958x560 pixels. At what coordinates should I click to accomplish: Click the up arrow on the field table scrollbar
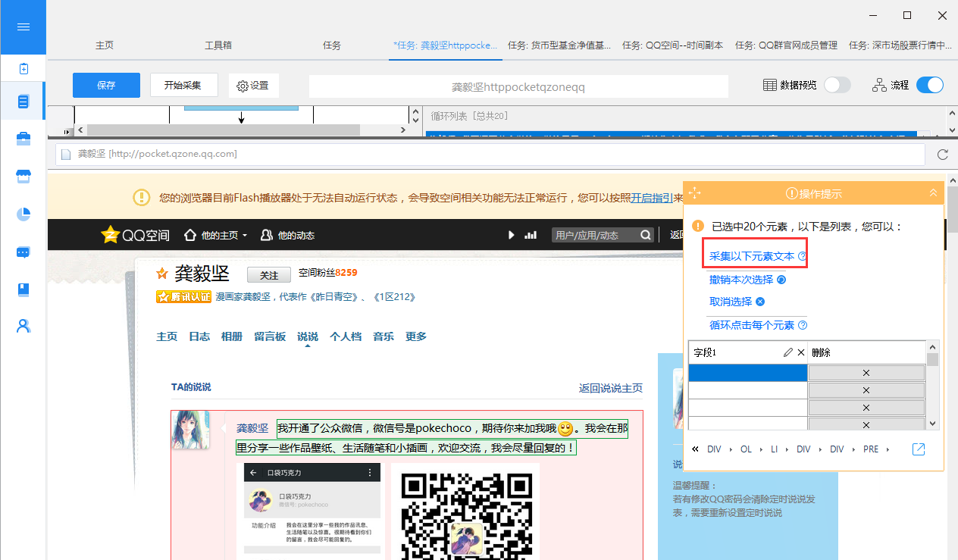coord(933,346)
